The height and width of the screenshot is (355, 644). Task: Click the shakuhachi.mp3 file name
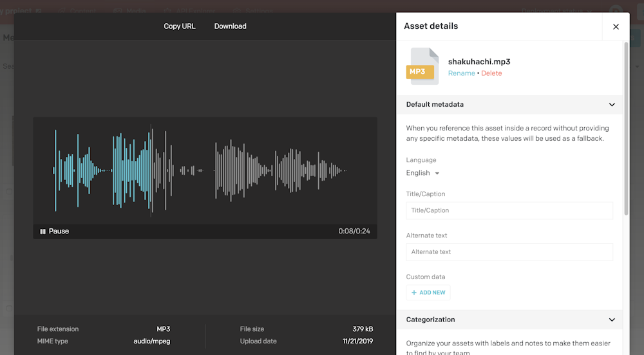pyautogui.click(x=478, y=62)
